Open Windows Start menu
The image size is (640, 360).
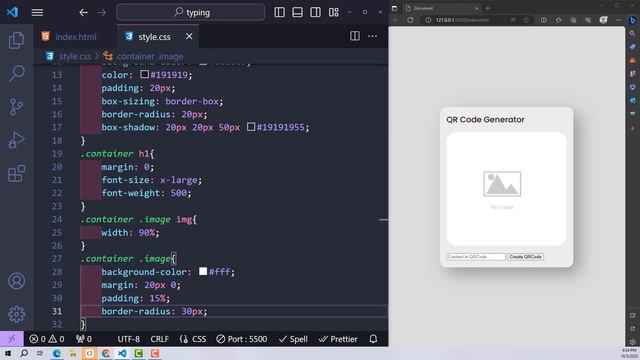tap(8, 353)
